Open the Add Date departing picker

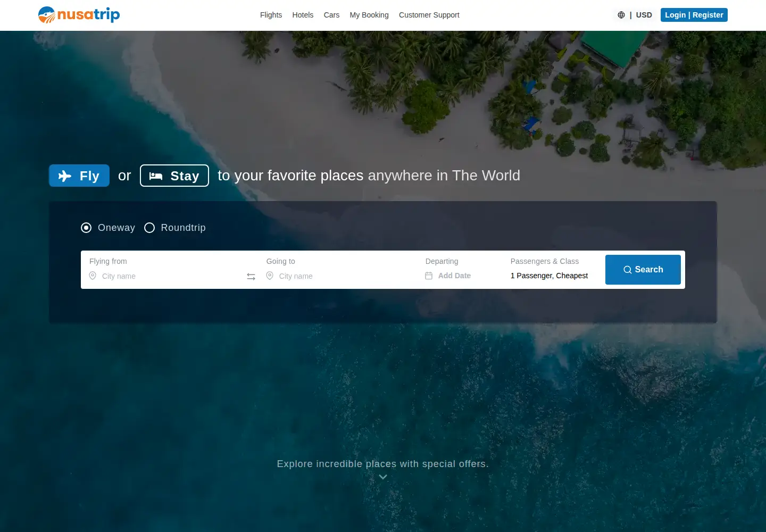coord(454,276)
